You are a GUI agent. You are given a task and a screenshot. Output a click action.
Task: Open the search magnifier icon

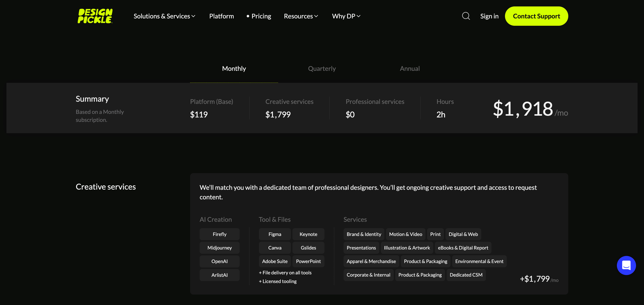(466, 16)
